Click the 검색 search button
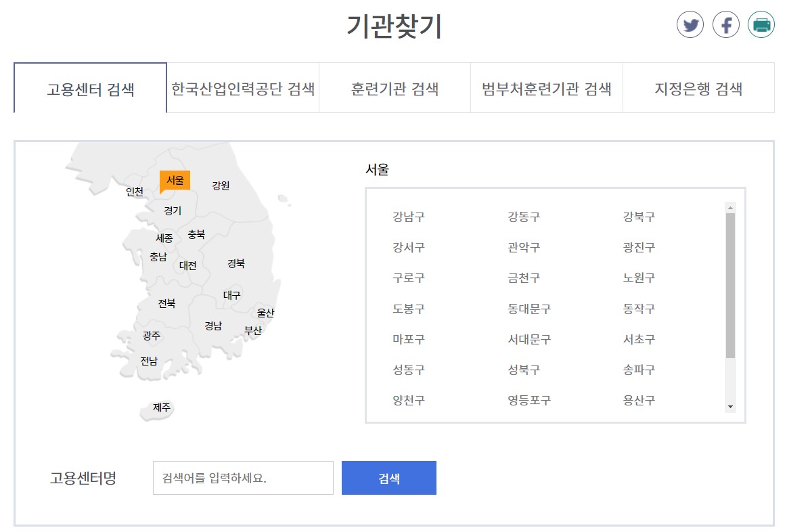 (x=389, y=478)
